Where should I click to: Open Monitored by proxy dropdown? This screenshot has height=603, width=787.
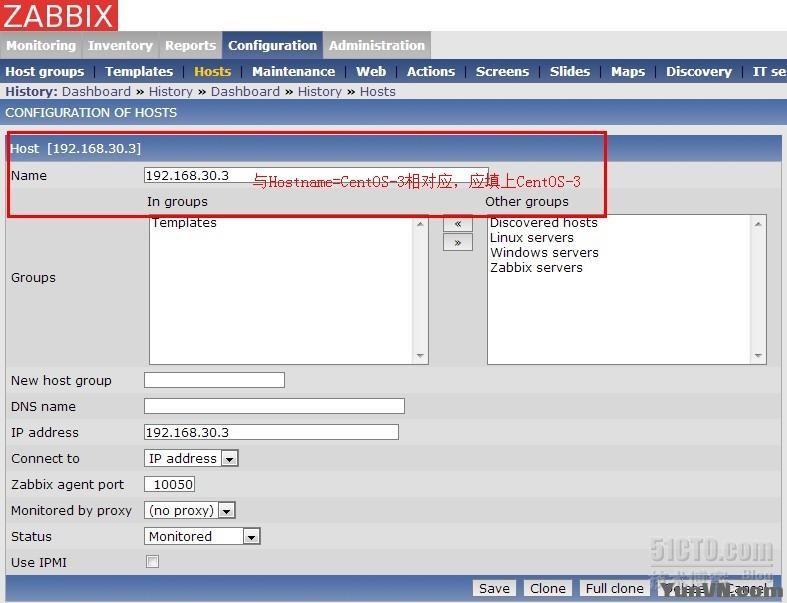pyautogui.click(x=190, y=510)
